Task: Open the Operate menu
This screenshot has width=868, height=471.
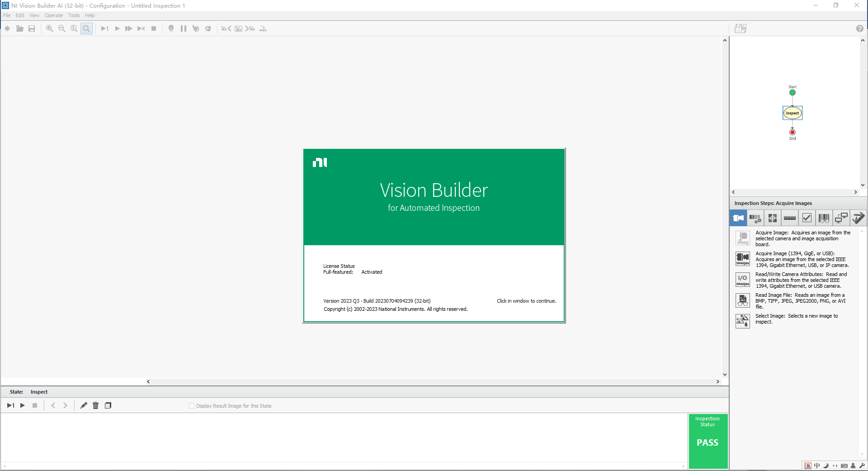Action: pos(54,15)
